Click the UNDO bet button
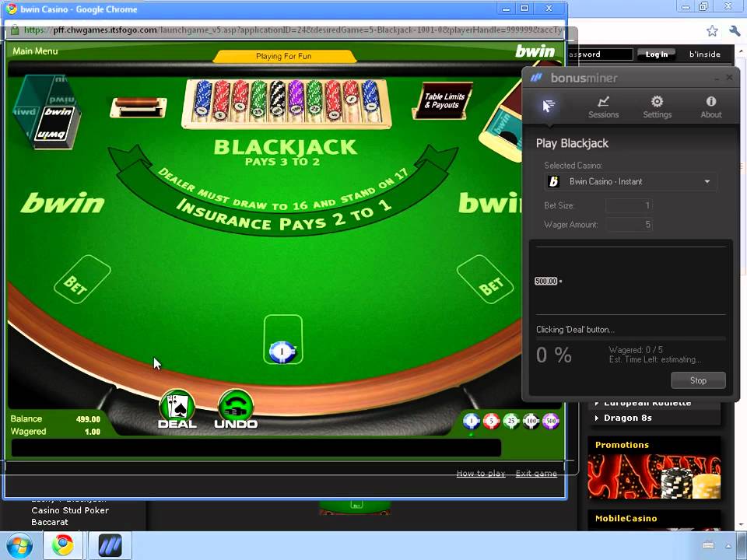Screen dimensions: 747x560 (236, 410)
